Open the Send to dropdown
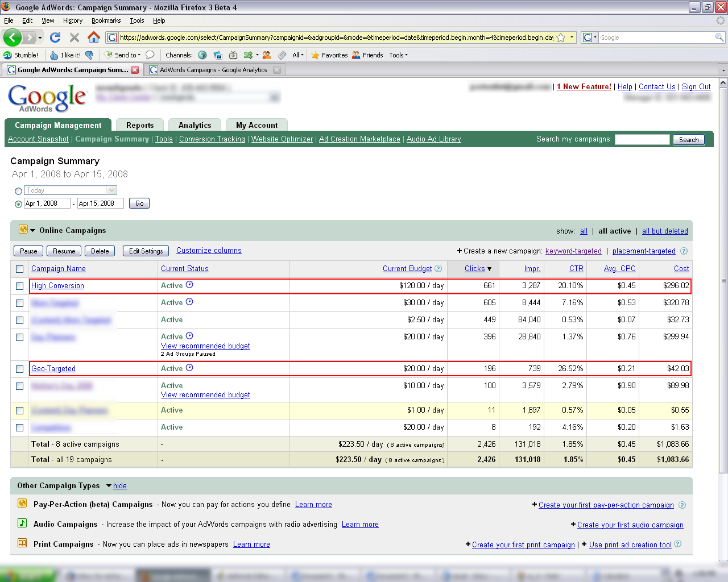The width and height of the screenshot is (728, 582). [x=122, y=55]
